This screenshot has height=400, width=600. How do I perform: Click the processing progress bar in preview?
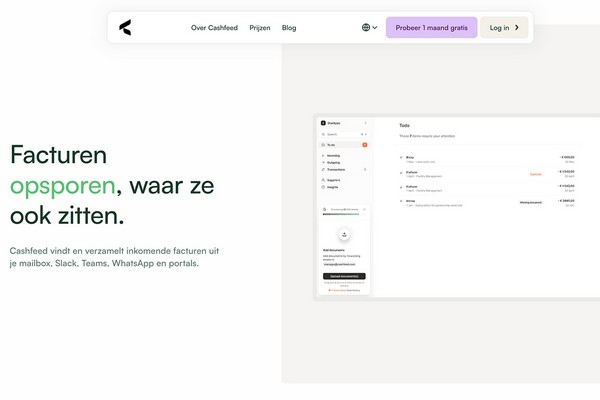click(x=342, y=214)
